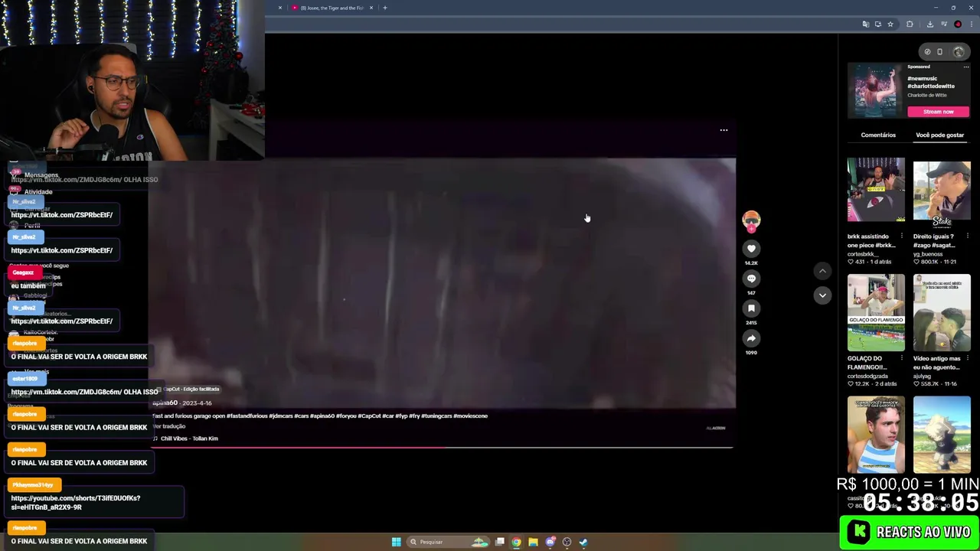Go to the previous video with up arrow
980x551 pixels.
click(x=822, y=271)
